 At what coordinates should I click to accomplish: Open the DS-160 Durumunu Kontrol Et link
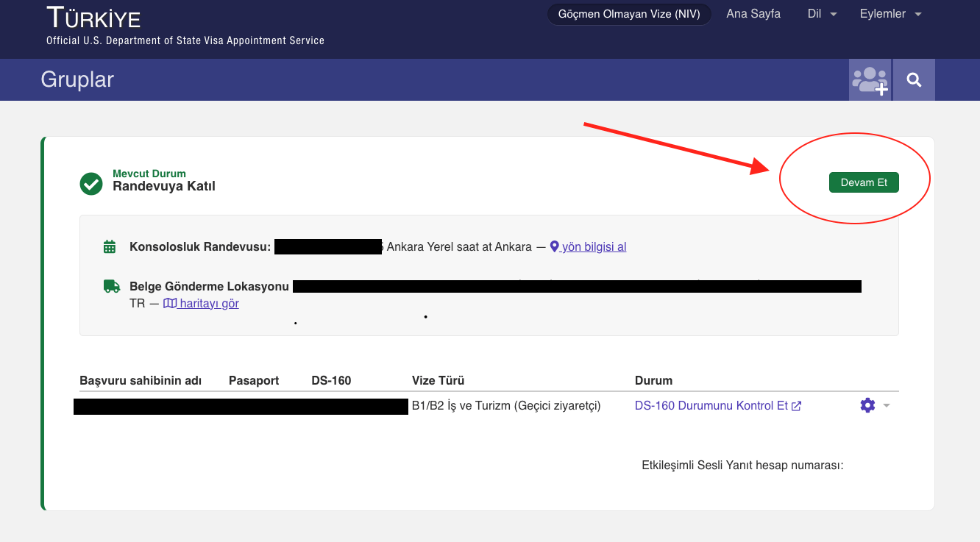711,405
